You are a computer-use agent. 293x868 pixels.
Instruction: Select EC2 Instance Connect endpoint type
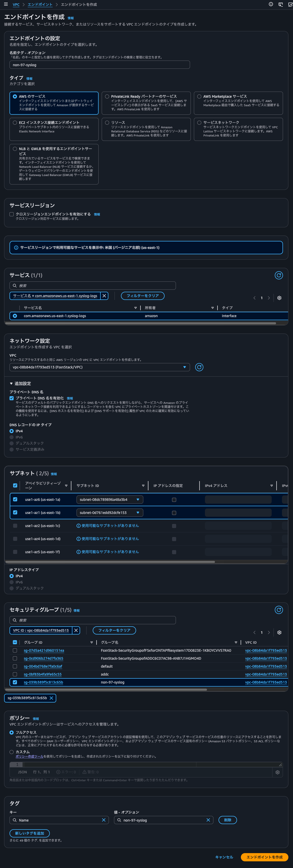click(15, 123)
